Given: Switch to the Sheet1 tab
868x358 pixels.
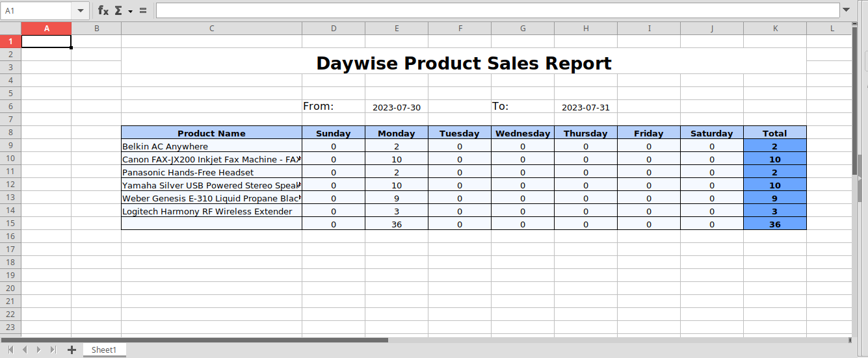Looking at the screenshot, I should (104, 350).
